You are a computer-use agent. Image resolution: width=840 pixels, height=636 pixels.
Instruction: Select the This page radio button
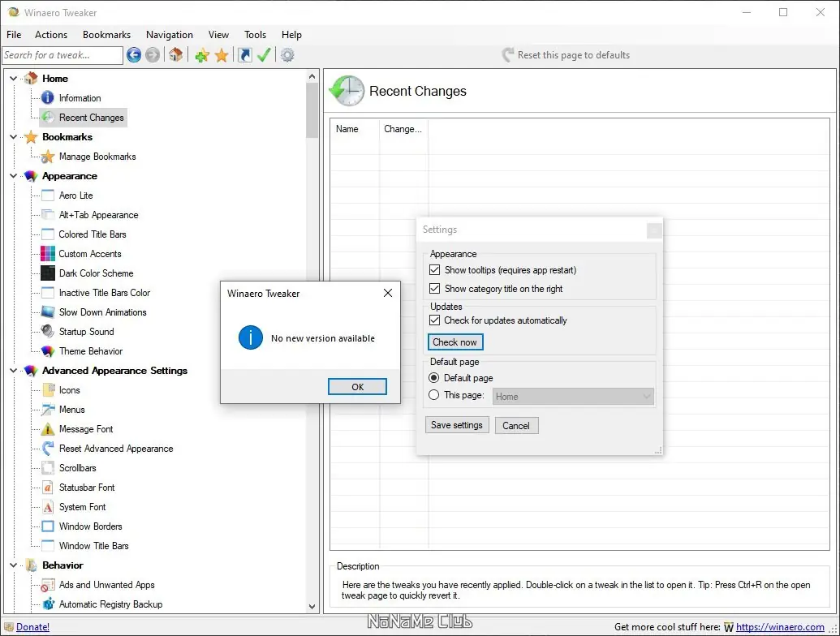[434, 395]
